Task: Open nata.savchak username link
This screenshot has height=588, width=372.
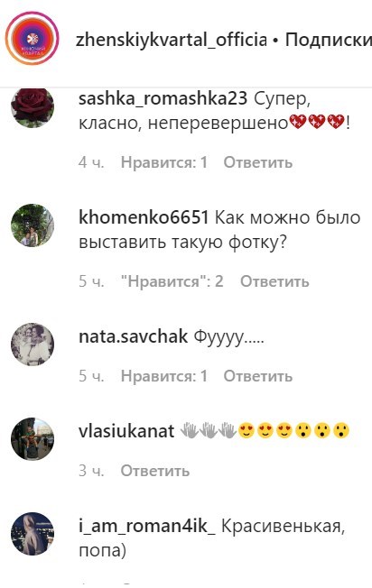Action: pos(133,336)
